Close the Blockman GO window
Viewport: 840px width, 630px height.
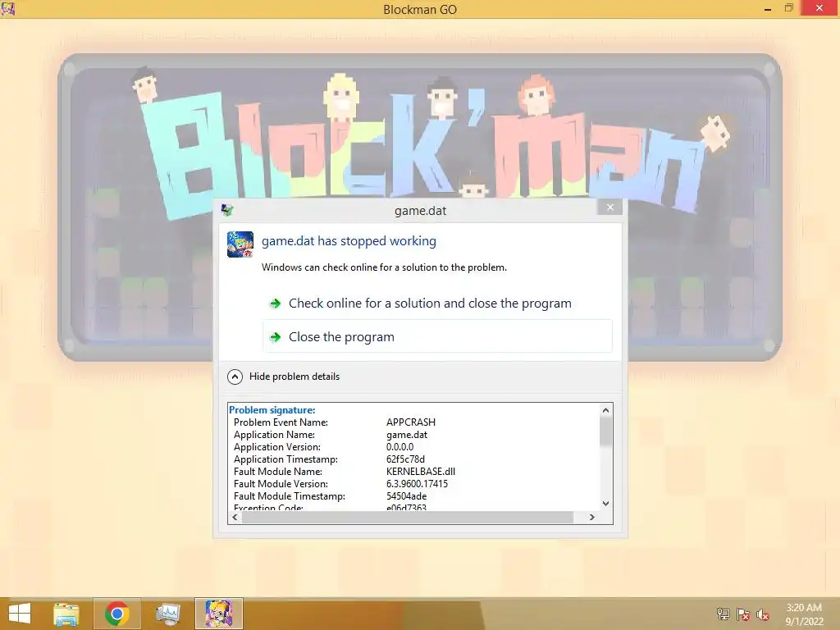(x=819, y=8)
